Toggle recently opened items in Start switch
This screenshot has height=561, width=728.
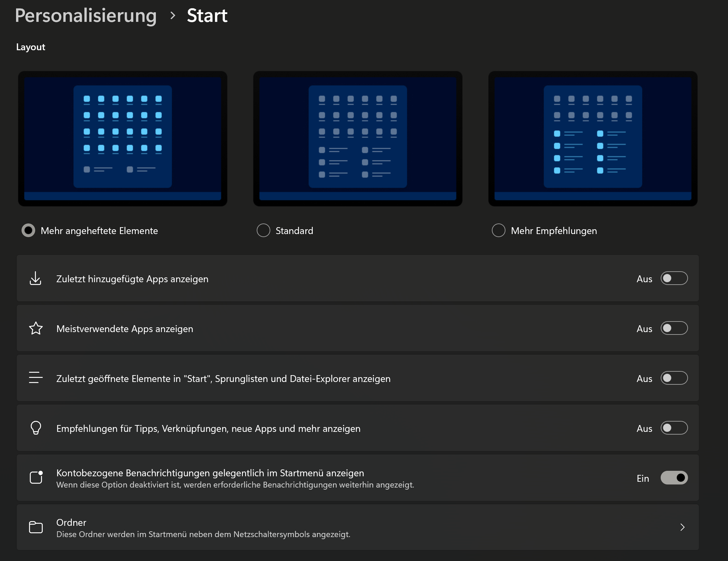click(674, 378)
